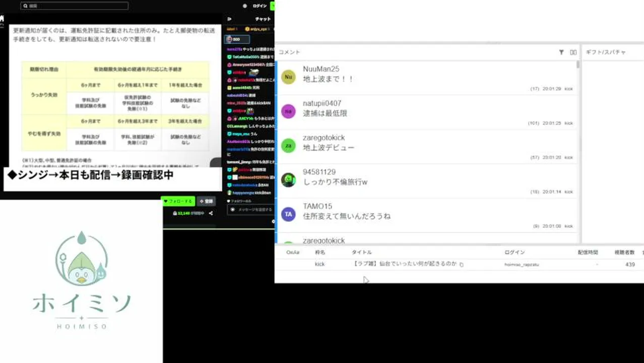This screenshot has width=644, height=363.
Task: Click the 配信時間 column header
Action: click(588, 252)
